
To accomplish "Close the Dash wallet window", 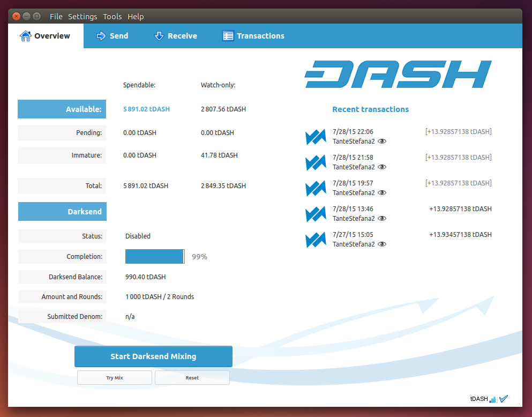I will point(16,16).
